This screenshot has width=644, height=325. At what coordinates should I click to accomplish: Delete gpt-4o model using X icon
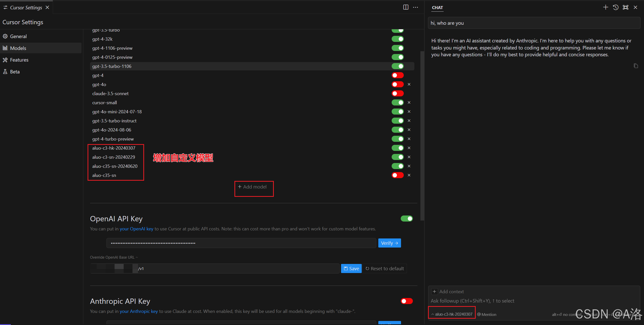tap(409, 84)
